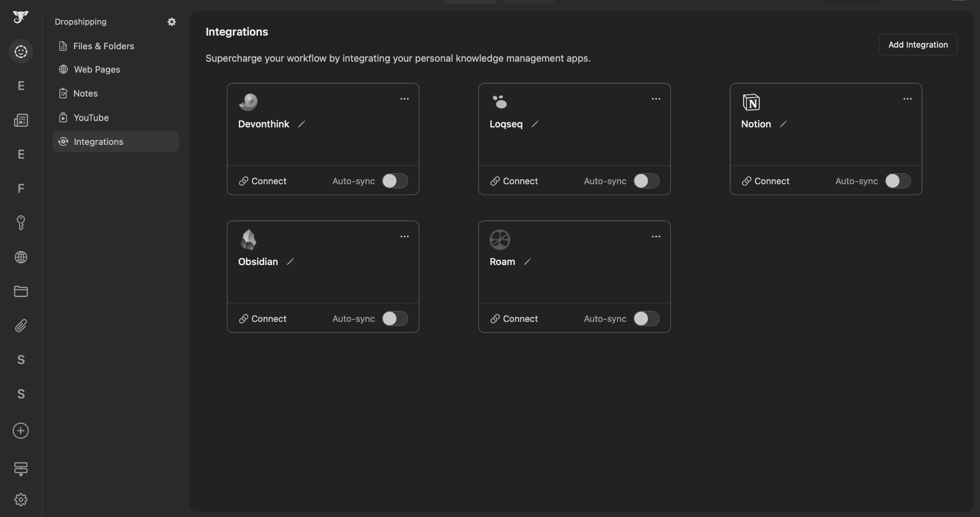Enable Auto-sync for Roam
The height and width of the screenshot is (517, 980).
646,319
